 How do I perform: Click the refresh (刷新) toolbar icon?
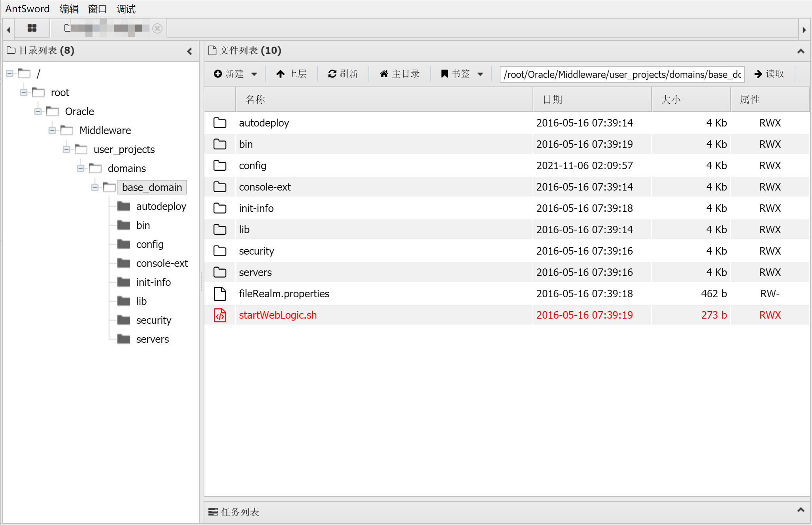pyautogui.click(x=332, y=74)
